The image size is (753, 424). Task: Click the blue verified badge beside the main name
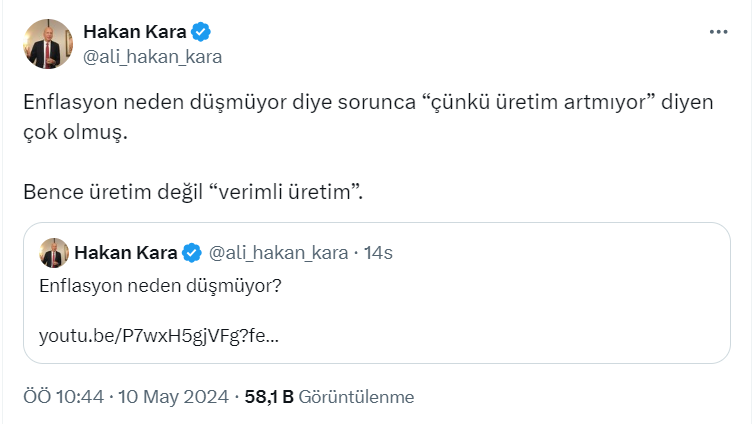click(202, 32)
